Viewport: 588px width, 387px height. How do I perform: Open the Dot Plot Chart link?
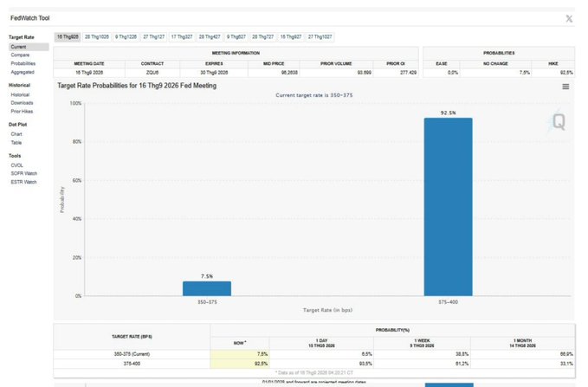tap(16, 134)
